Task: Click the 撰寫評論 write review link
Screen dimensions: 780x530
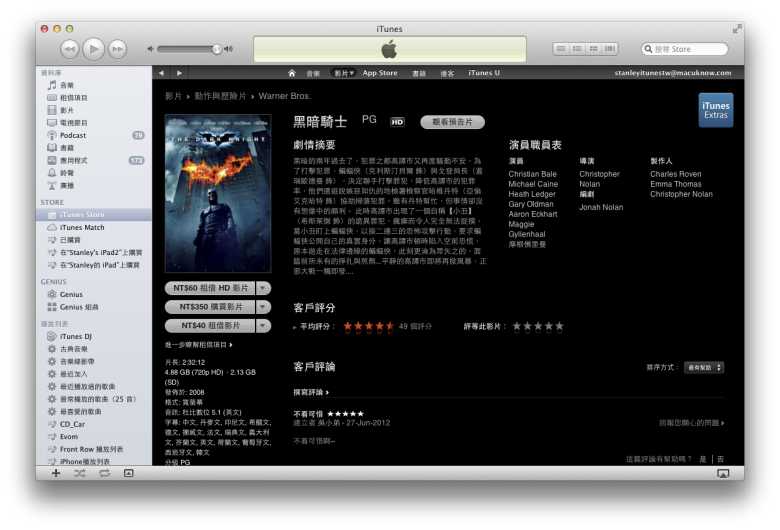Action: click(x=311, y=392)
